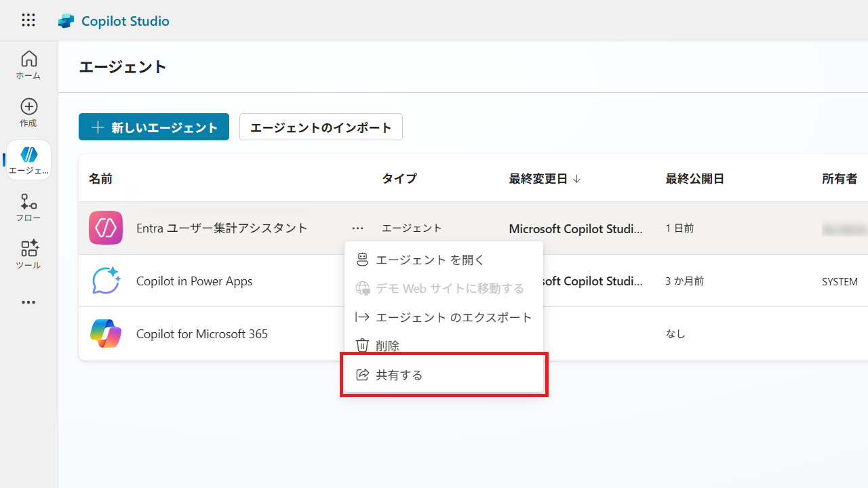Click the Copilot Studio logo icon
Image resolution: width=868 pixels, height=488 pixels.
[66, 21]
